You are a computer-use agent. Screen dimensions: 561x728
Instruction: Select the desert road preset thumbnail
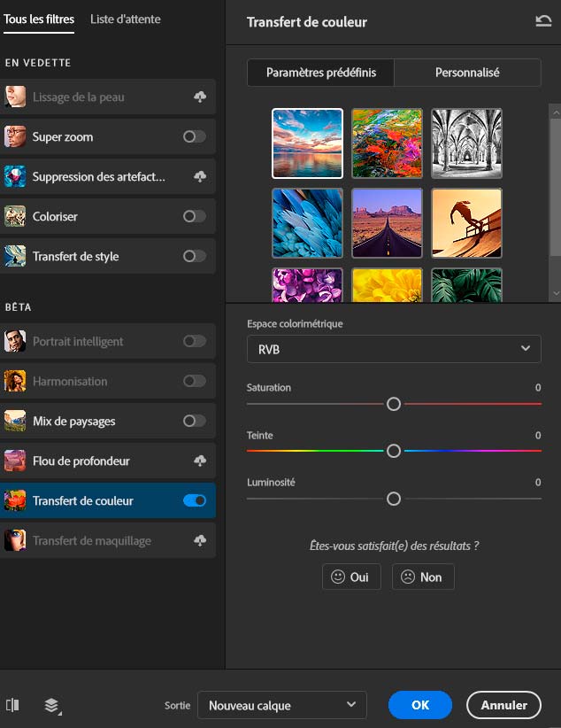(387, 222)
